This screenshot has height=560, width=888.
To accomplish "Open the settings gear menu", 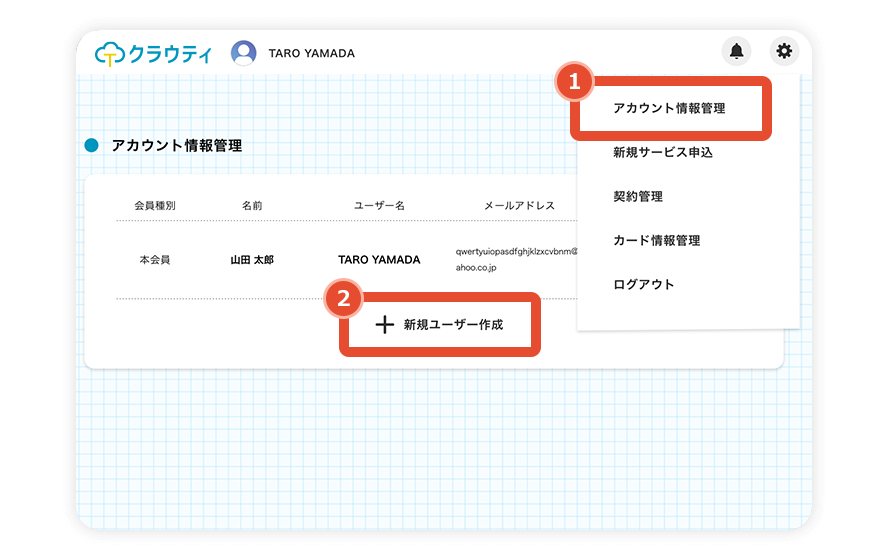I will point(784,51).
